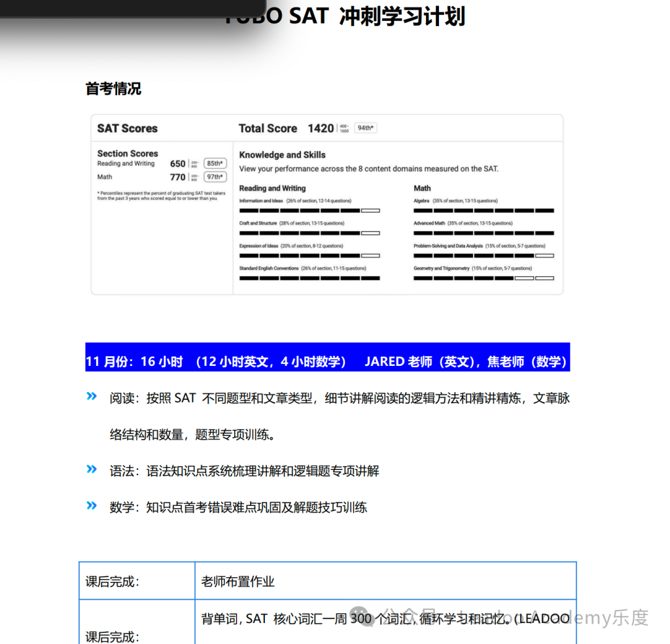Click the Expression of Ideas label
This screenshot has height=644, width=670.
258,245
